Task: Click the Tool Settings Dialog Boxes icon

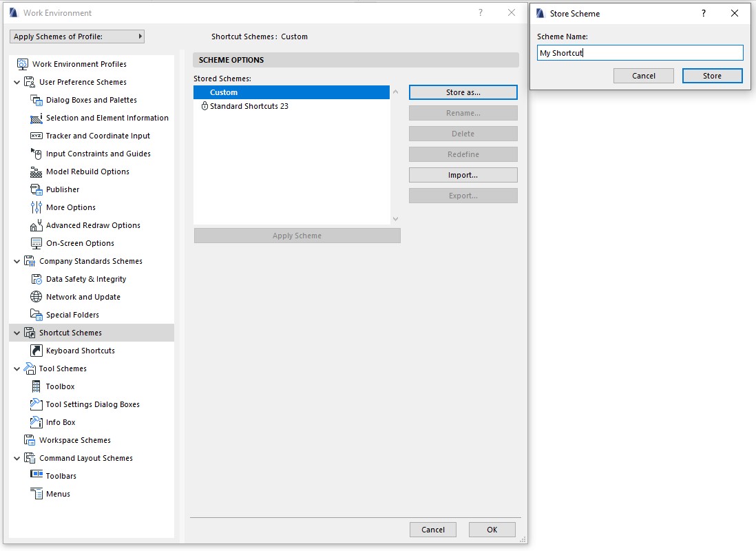Action: click(x=36, y=404)
